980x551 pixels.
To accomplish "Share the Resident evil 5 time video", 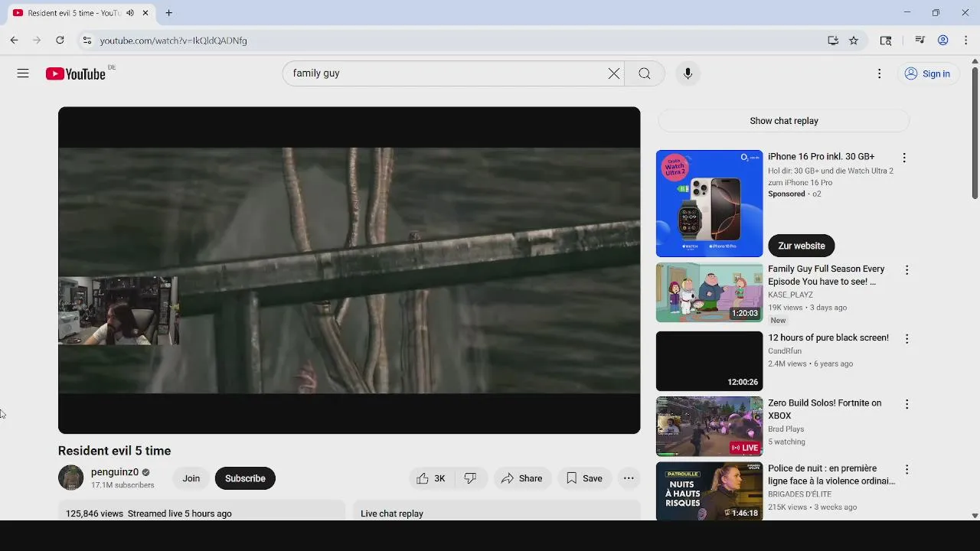I will [x=521, y=478].
